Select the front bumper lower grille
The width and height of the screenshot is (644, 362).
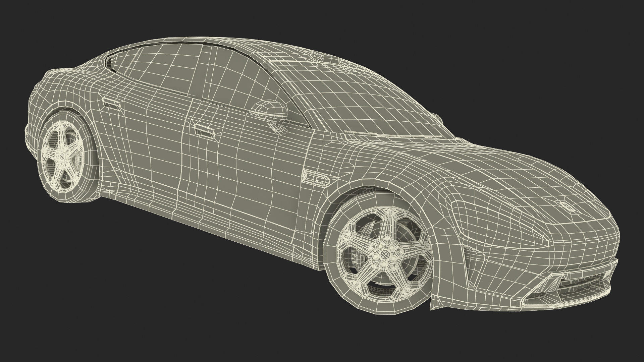(580, 285)
